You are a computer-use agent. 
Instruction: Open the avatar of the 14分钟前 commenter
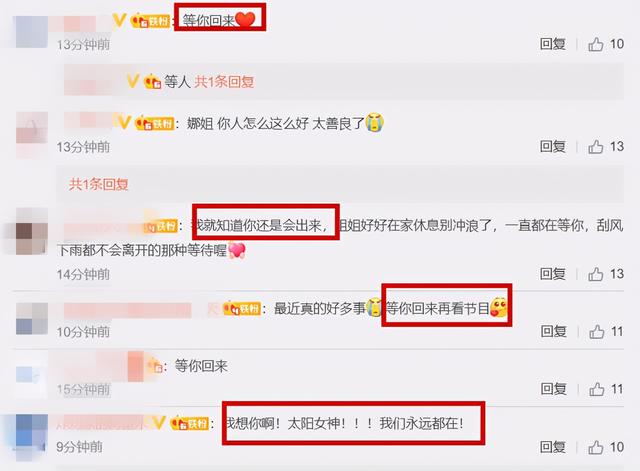click(32, 231)
